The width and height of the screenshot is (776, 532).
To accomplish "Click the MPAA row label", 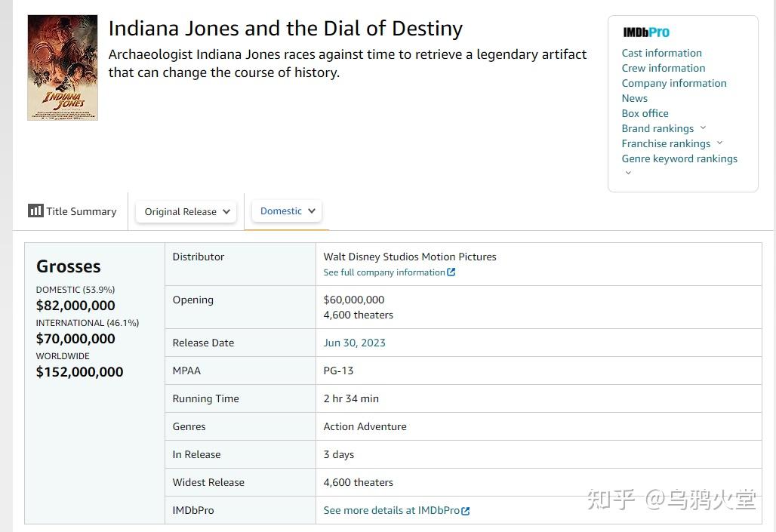I will coord(186,371).
